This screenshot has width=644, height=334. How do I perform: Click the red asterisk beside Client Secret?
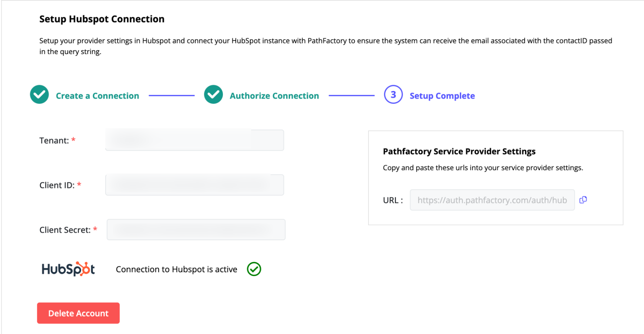pyautogui.click(x=95, y=228)
